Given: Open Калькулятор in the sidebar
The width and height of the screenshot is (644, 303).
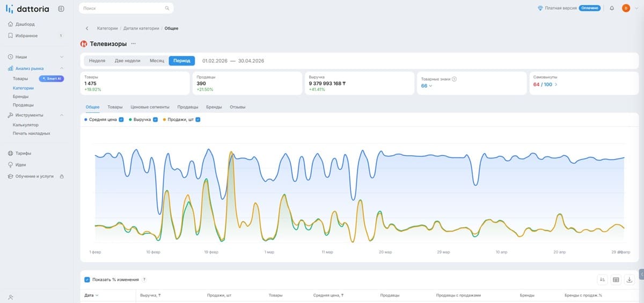Looking at the screenshot, I should (26, 125).
